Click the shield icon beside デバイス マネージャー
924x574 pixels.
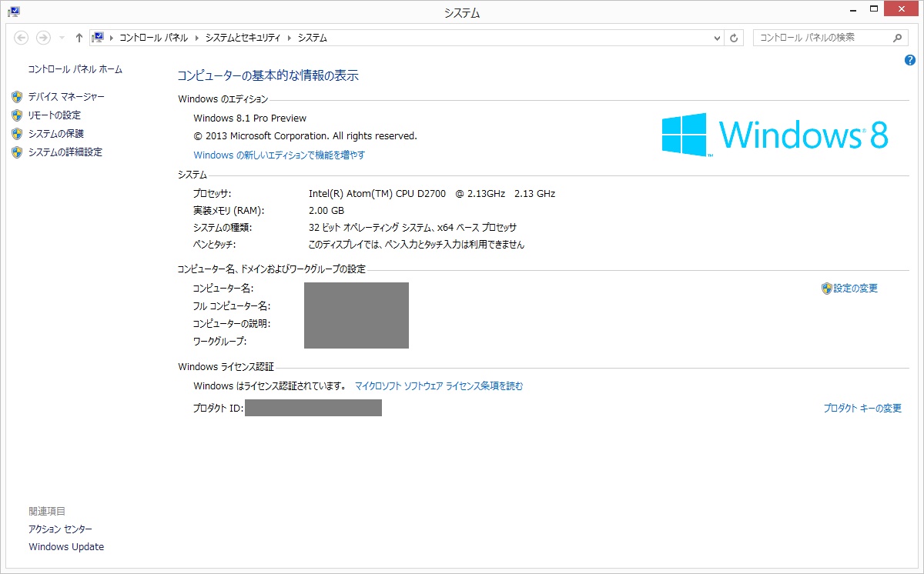tap(17, 97)
